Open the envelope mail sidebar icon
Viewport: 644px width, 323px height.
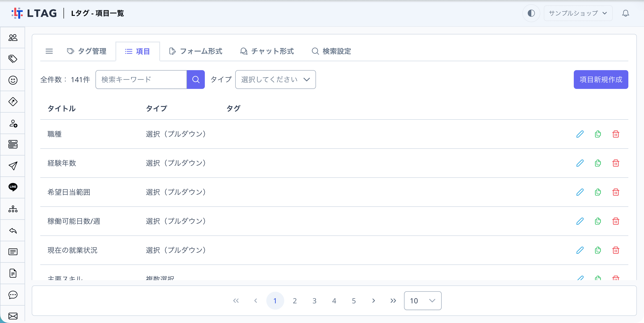[x=13, y=316]
